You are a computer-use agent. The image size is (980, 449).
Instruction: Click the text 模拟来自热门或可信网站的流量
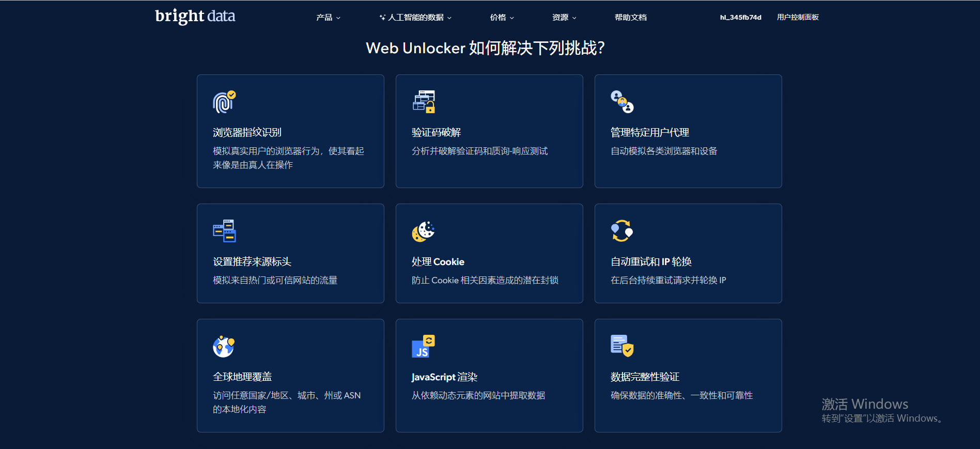pos(275,280)
